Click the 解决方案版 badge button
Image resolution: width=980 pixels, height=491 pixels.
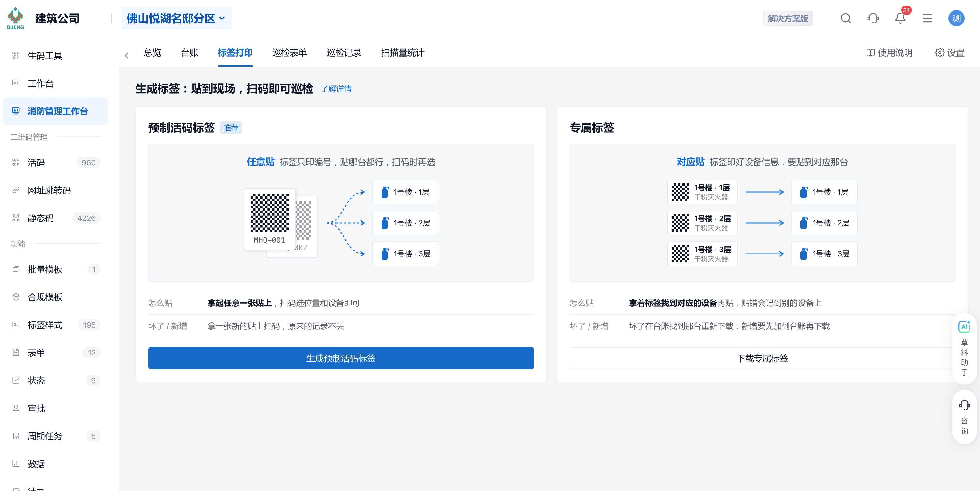click(788, 18)
